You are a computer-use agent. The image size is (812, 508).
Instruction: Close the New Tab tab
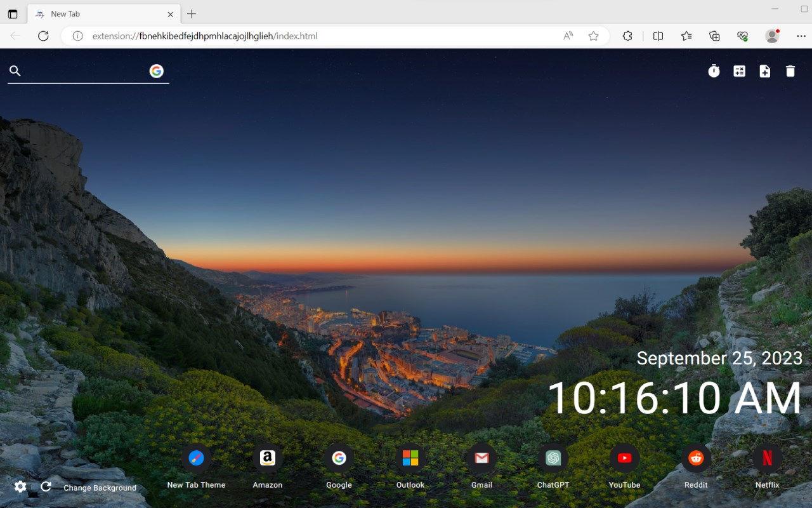[x=171, y=14]
